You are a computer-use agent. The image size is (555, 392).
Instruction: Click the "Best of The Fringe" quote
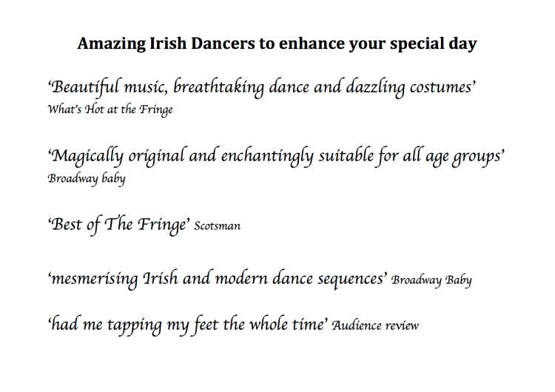(x=118, y=225)
